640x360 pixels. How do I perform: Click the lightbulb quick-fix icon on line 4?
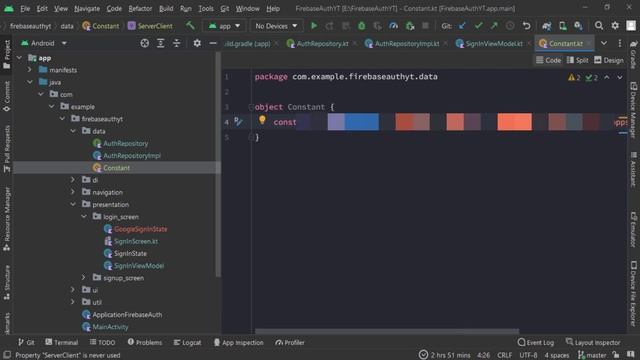[x=262, y=120]
